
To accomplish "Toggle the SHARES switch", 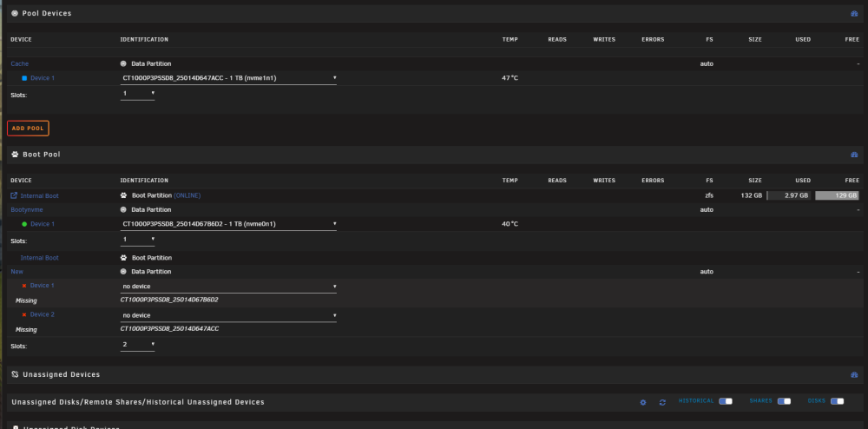I will click(784, 401).
